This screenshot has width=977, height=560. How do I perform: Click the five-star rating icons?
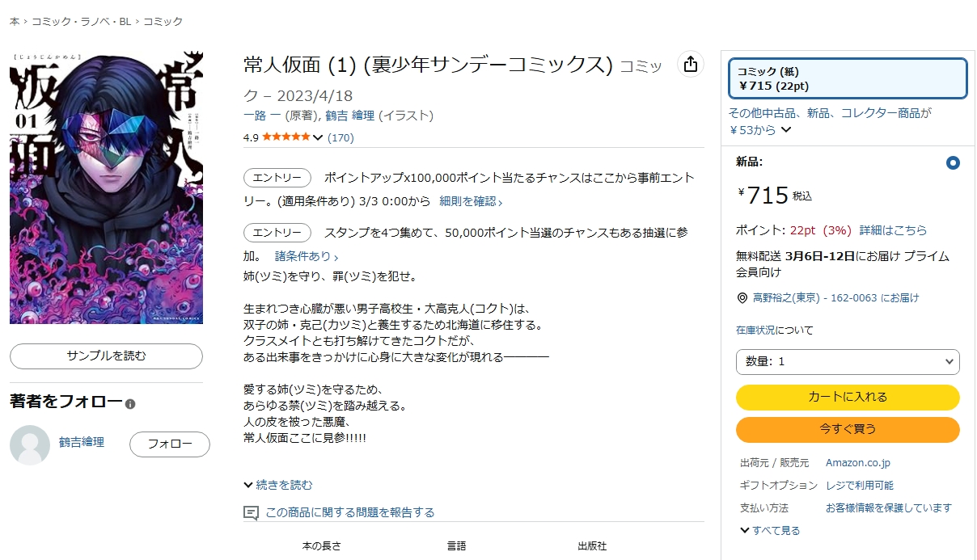(285, 137)
